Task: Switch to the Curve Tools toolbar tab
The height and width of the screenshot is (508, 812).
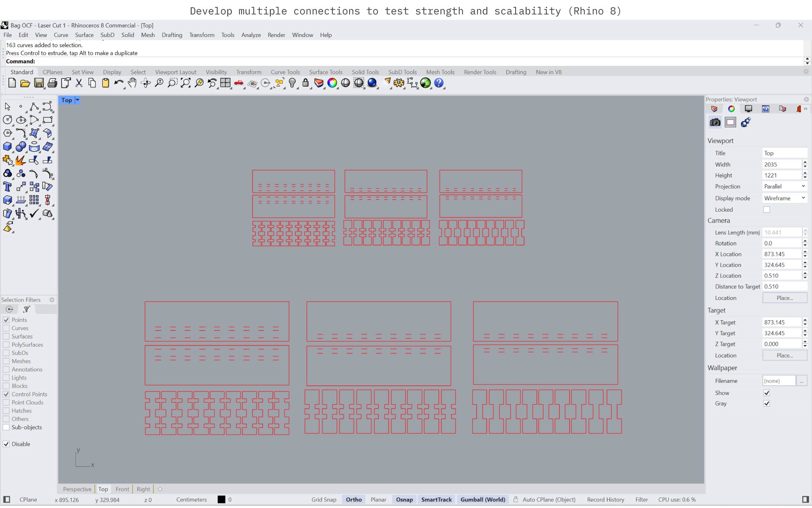Action: pyautogui.click(x=285, y=72)
